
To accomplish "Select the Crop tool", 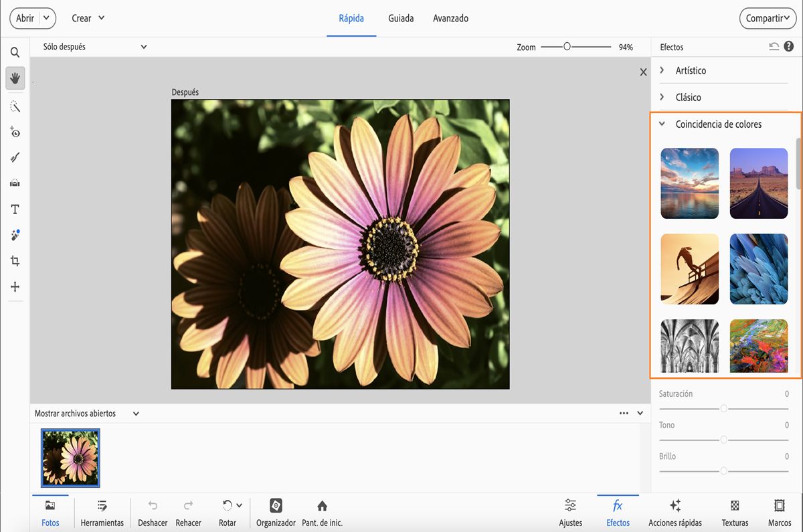I will tap(15, 261).
